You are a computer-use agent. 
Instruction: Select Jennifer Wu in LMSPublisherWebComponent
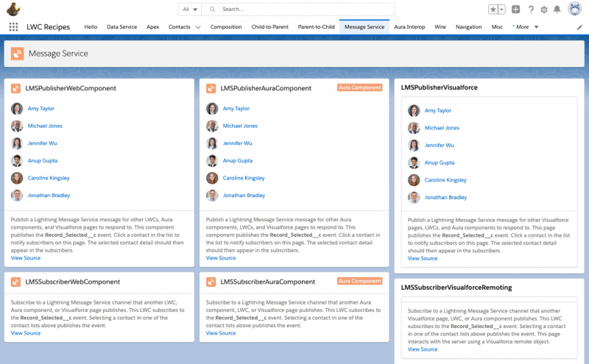click(43, 143)
